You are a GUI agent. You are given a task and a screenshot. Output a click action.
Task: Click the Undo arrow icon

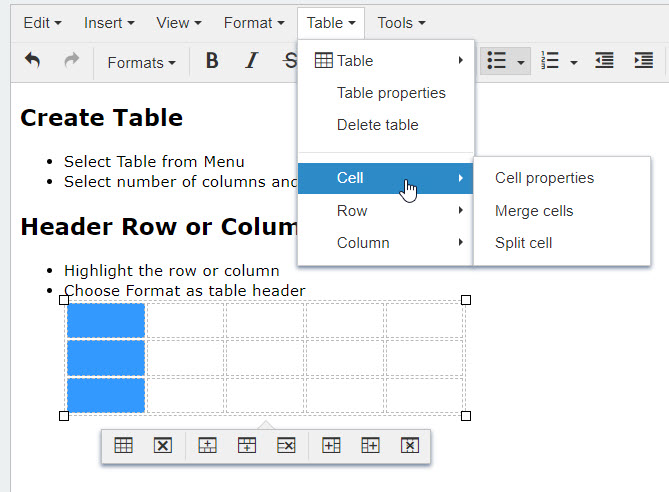(33, 61)
